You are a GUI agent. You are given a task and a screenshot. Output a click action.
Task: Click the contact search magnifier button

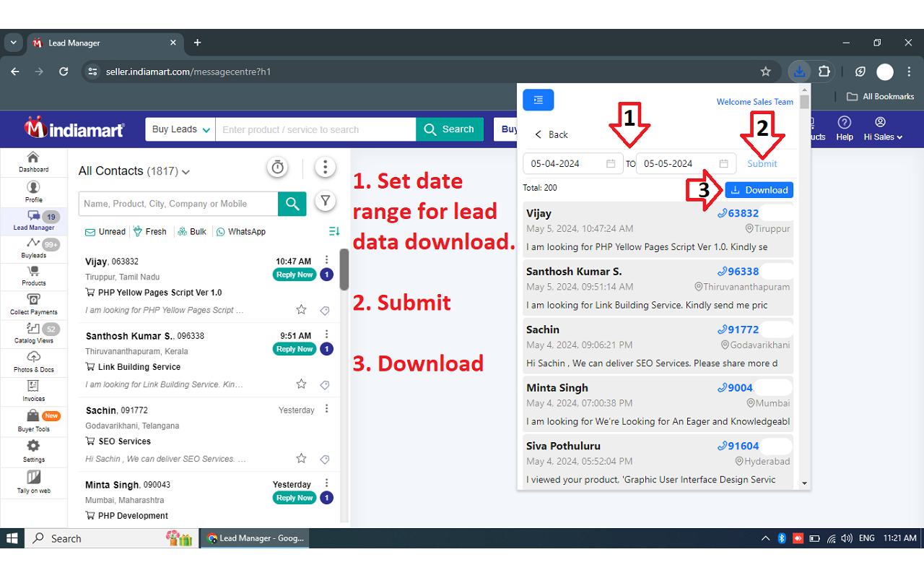point(292,204)
